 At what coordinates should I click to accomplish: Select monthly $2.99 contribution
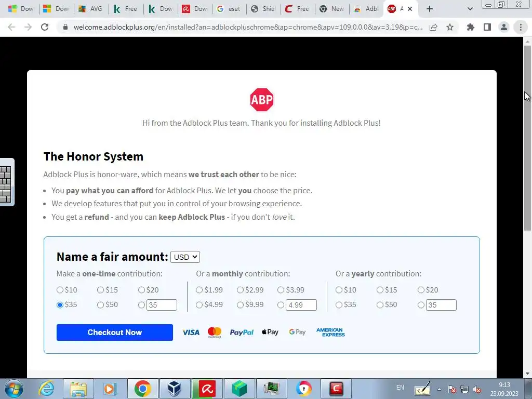point(240,290)
